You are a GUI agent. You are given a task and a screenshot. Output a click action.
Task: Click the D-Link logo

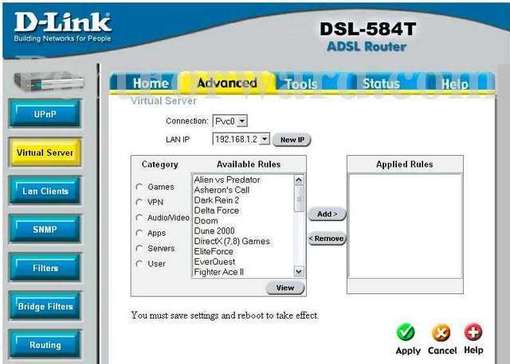pos(62,27)
